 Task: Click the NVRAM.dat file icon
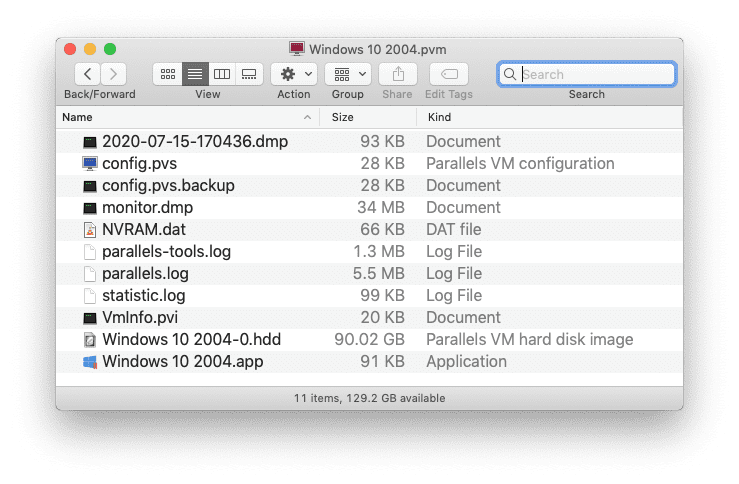pyautogui.click(x=90, y=230)
